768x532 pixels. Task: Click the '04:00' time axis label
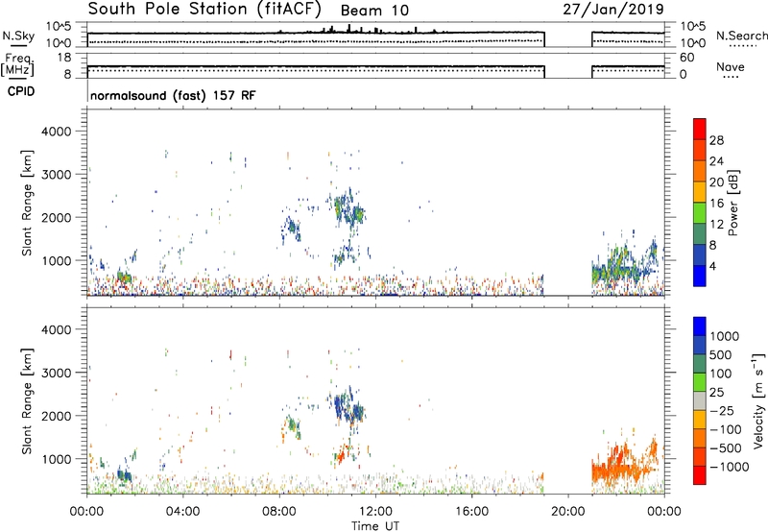pyautogui.click(x=182, y=512)
